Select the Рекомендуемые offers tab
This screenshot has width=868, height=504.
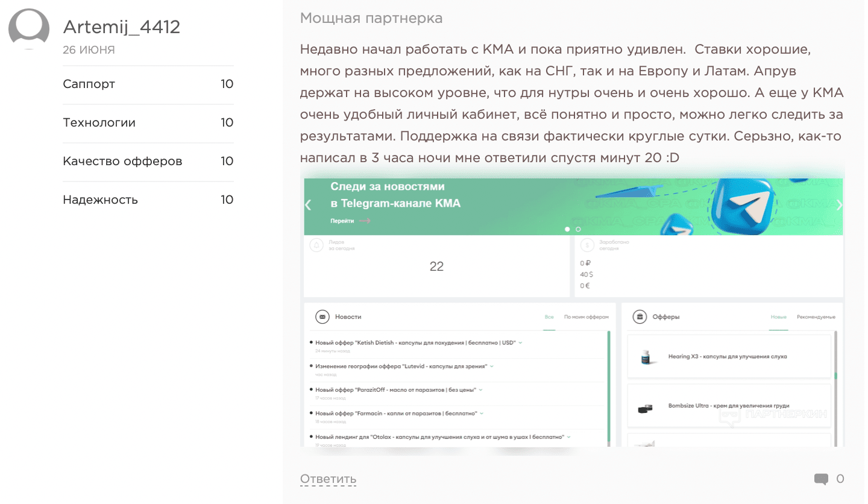pos(816,317)
